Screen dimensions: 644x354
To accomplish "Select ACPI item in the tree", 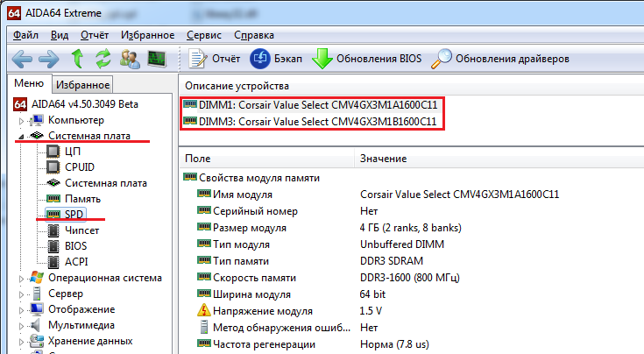I will (76, 262).
